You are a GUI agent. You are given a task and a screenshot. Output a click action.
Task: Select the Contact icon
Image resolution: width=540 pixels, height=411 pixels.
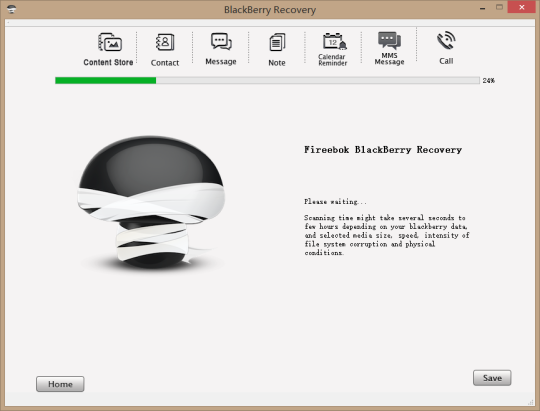coord(165,50)
